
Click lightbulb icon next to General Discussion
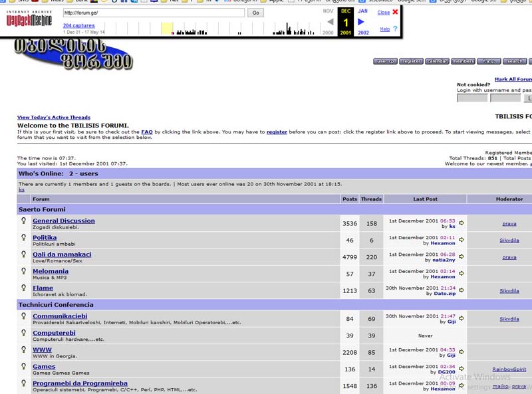(x=23, y=221)
